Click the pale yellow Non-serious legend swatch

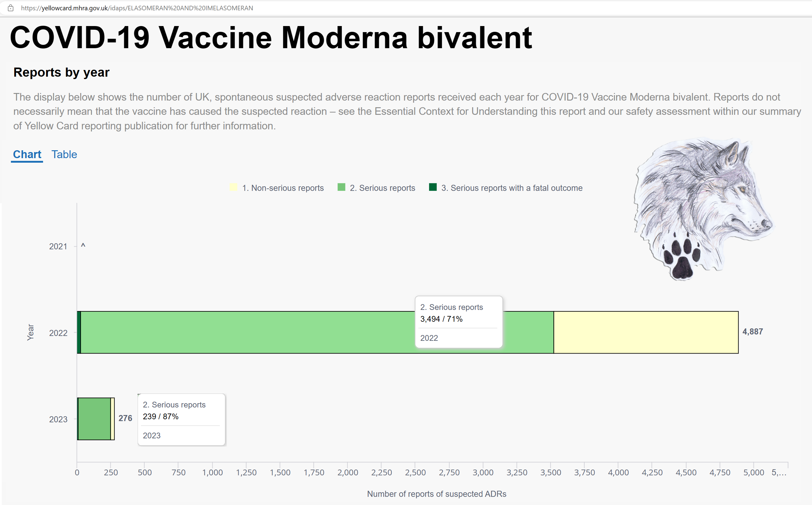click(x=233, y=187)
